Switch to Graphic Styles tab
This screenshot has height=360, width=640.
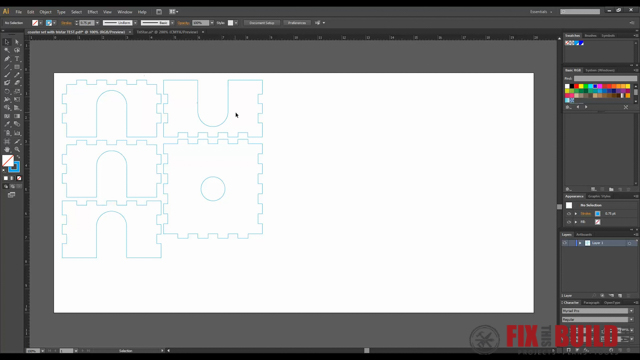coord(599,196)
